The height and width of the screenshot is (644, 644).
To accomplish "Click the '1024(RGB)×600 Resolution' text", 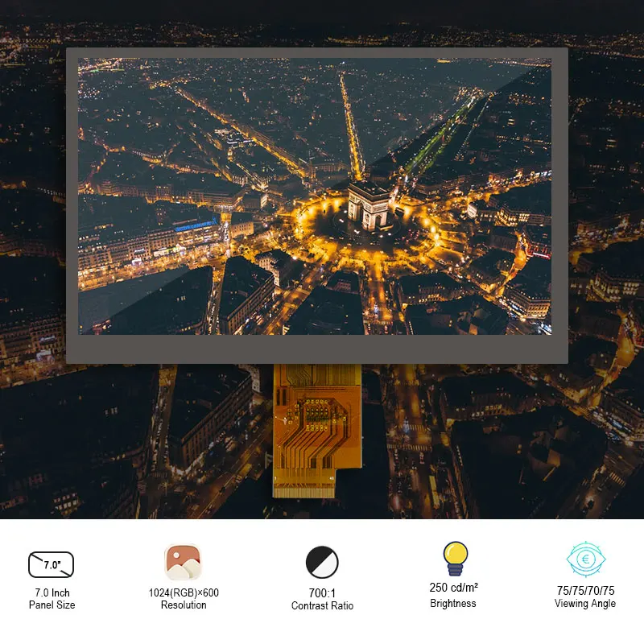I will [x=184, y=599].
